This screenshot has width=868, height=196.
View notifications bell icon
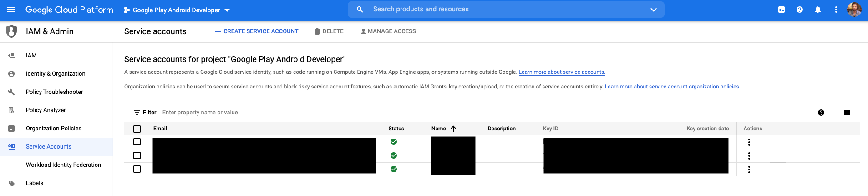[x=818, y=10]
